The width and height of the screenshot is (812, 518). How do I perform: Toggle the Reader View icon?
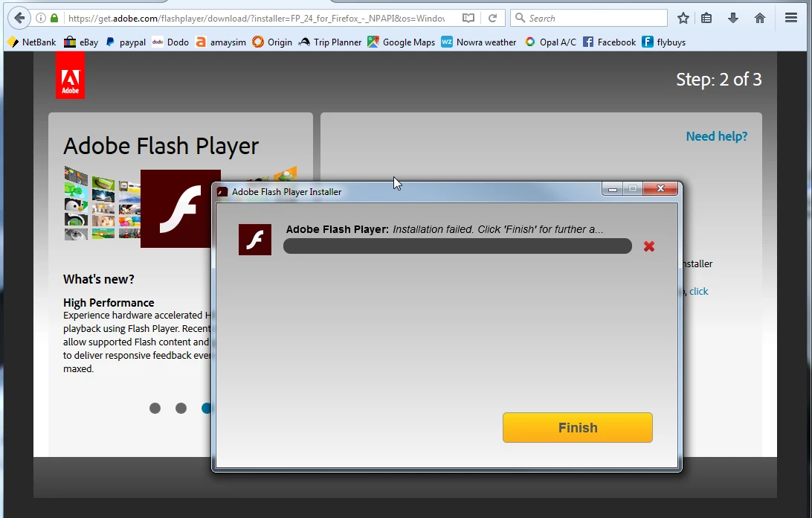(468, 18)
